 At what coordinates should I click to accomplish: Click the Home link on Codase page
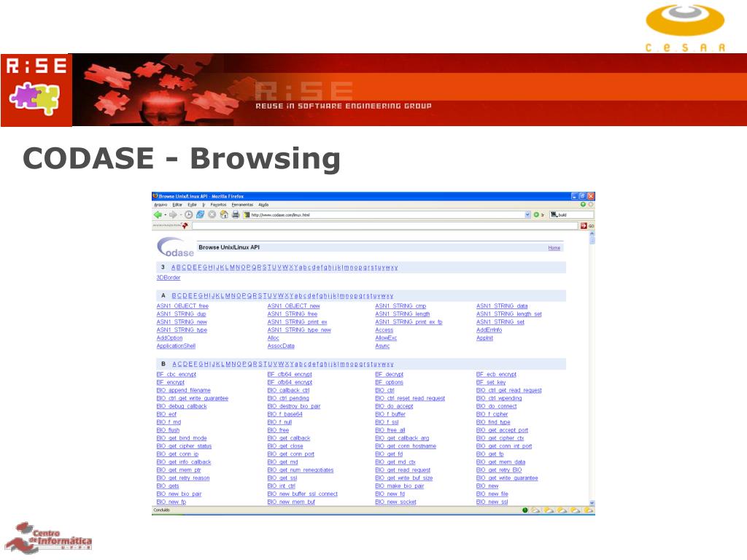554,248
